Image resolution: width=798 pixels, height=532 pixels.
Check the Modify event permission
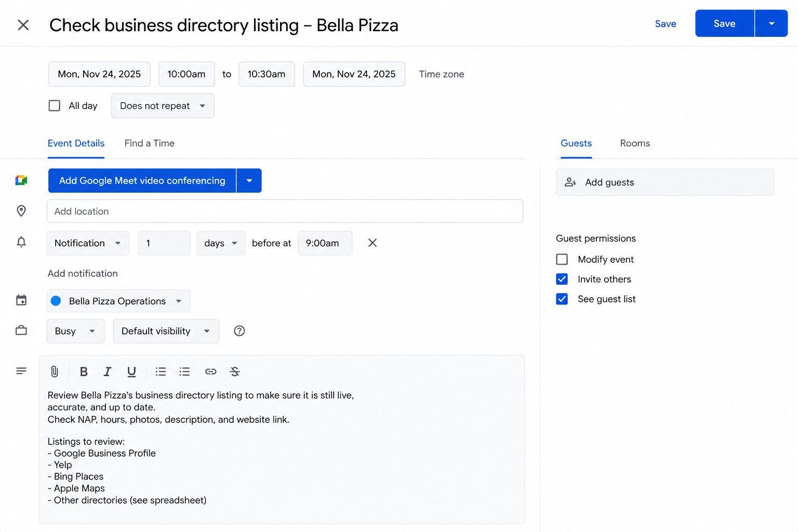coord(562,259)
